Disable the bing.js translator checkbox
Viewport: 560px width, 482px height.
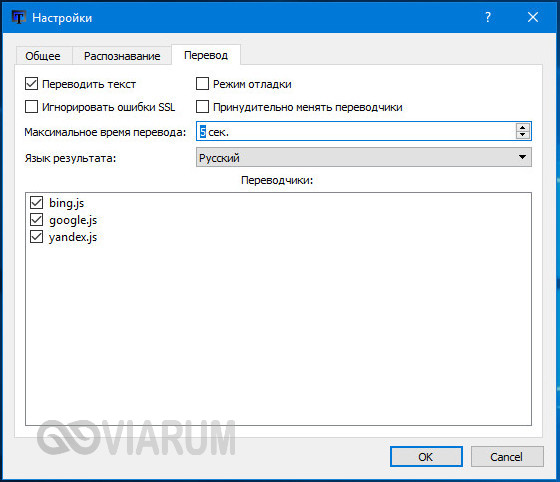(36, 202)
